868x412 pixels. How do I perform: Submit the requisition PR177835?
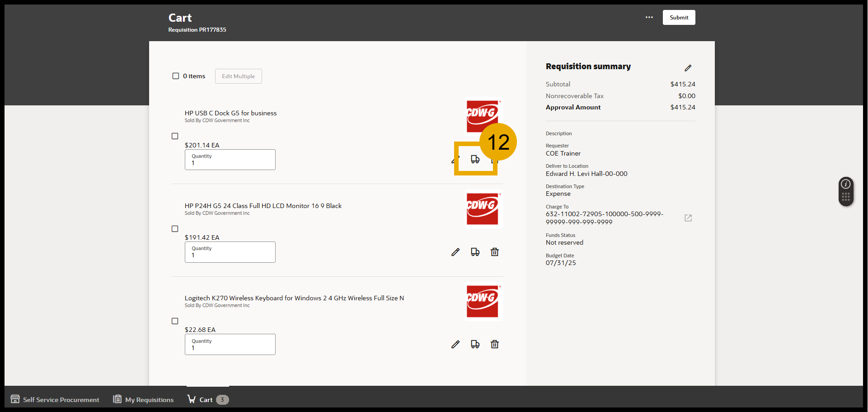[679, 17]
